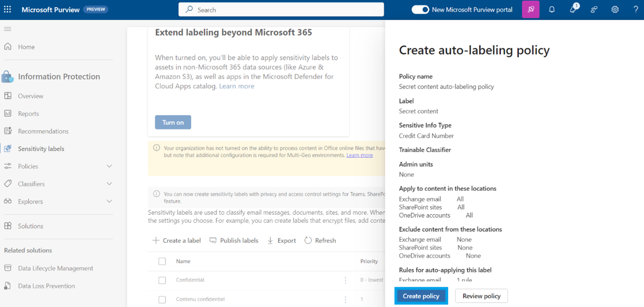This screenshot has height=307, width=644.
Task: Expand the Classifiers navigation section
Action: coord(109,184)
